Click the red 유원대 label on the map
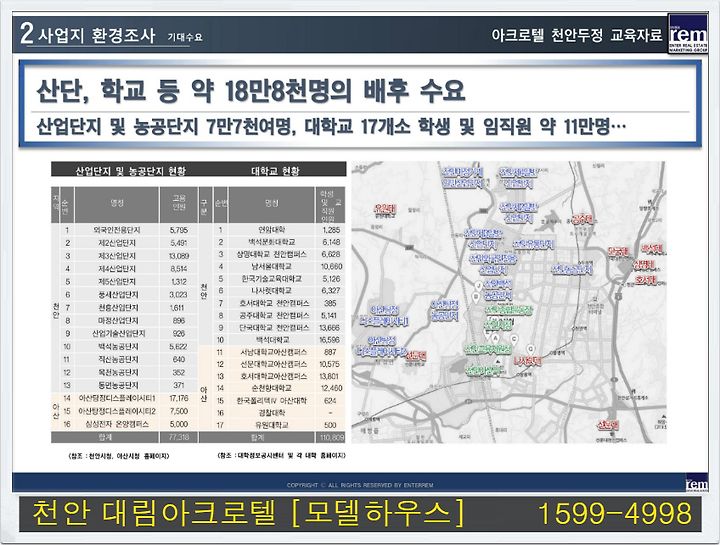This screenshot has height=545, width=720. (x=385, y=209)
